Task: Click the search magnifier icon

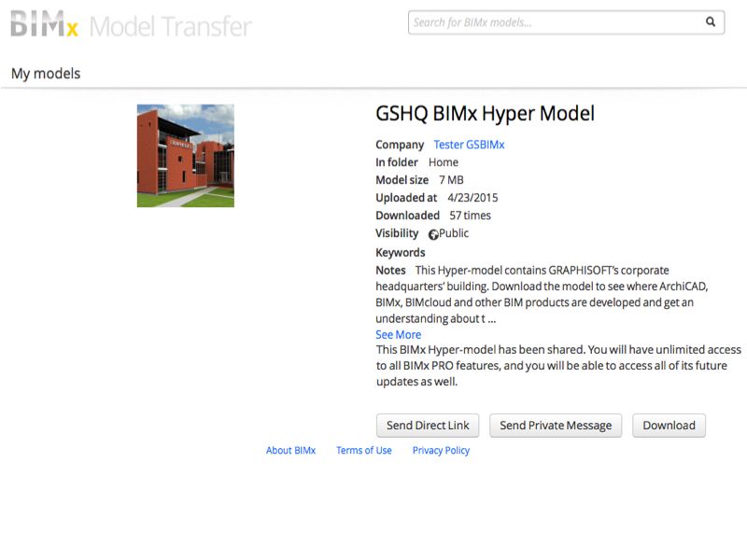Action: pyautogui.click(x=710, y=21)
